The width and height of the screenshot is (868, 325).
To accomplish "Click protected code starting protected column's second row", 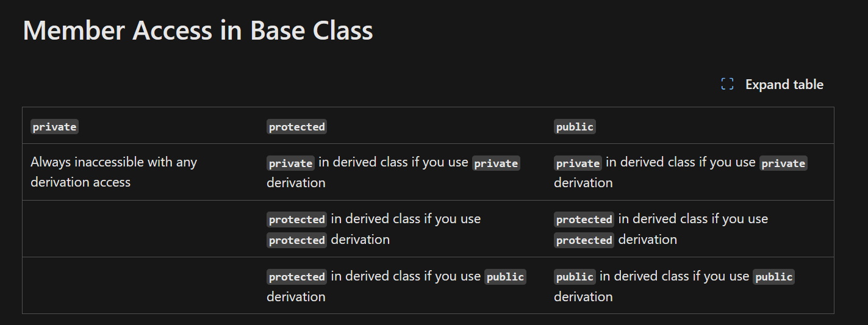I will (296, 220).
